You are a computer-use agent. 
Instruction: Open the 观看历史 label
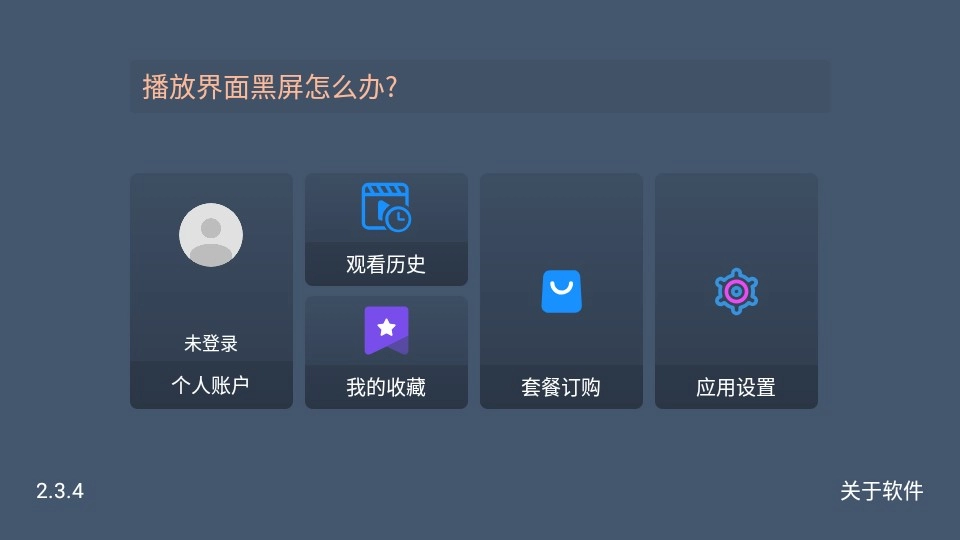pyautogui.click(x=386, y=264)
